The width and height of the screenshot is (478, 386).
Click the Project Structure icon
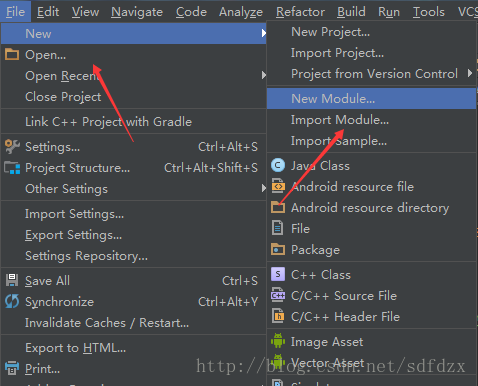(12, 168)
